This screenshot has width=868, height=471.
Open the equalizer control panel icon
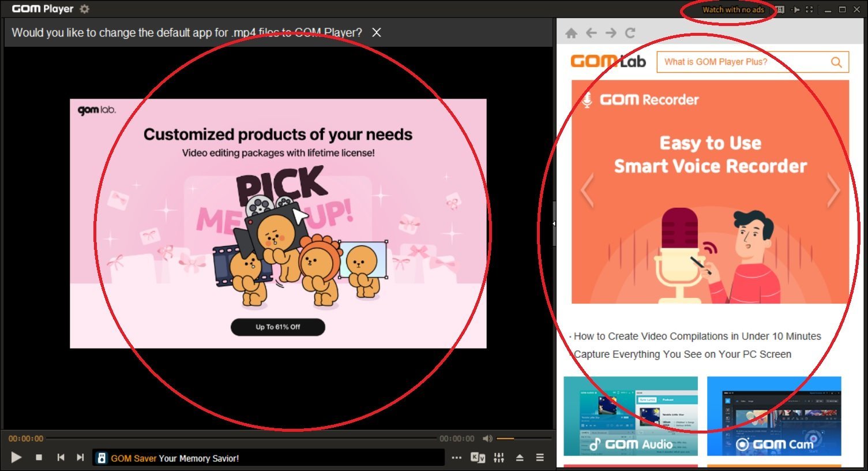click(499, 458)
